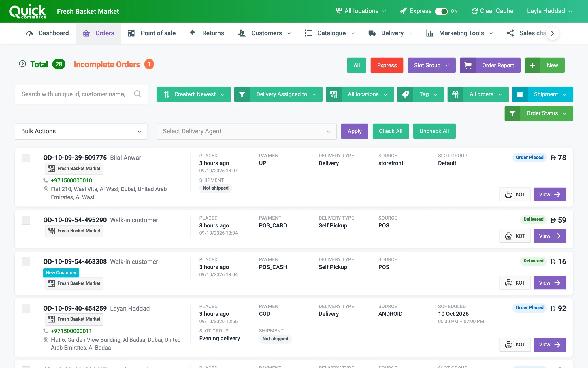This screenshot has height=368, width=588.
Task: View order OD-10-09-40-454259
Action: [550, 345]
